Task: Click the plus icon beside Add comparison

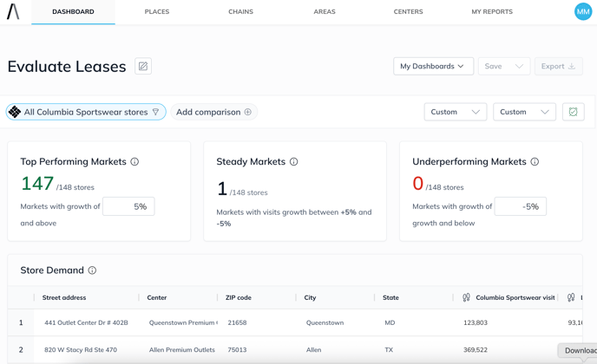Action: tap(248, 112)
